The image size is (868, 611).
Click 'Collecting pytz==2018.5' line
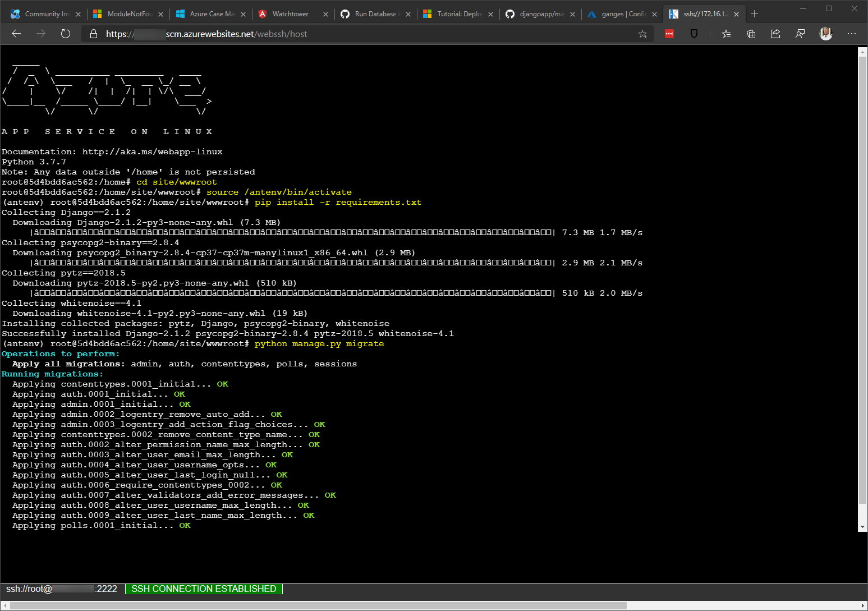click(x=63, y=273)
